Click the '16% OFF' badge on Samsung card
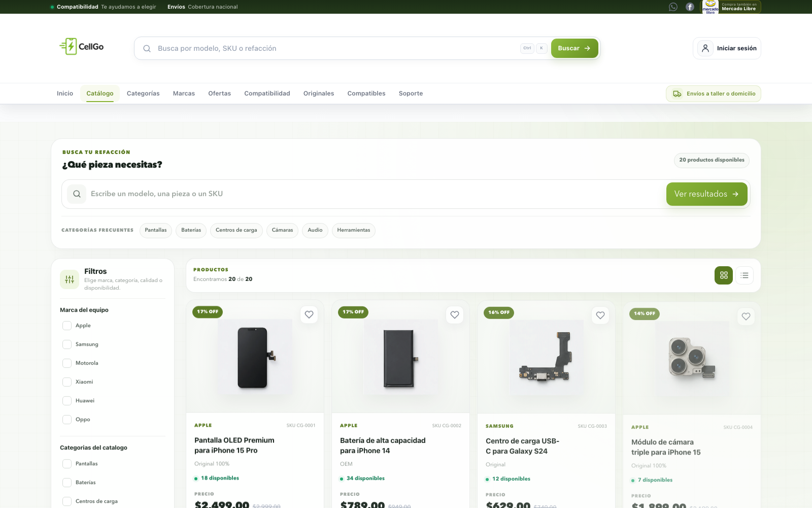812x508 pixels. click(x=499, y=312)
